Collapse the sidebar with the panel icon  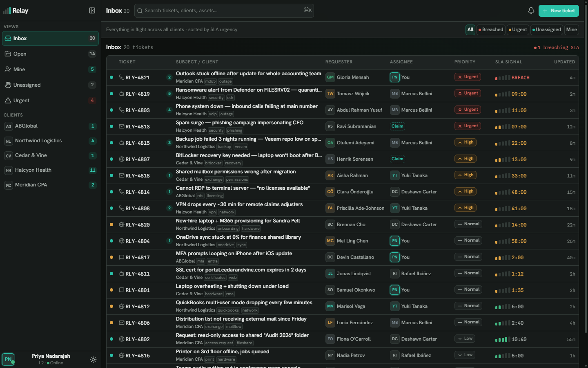pyautogui.click(x=92, y=11)
